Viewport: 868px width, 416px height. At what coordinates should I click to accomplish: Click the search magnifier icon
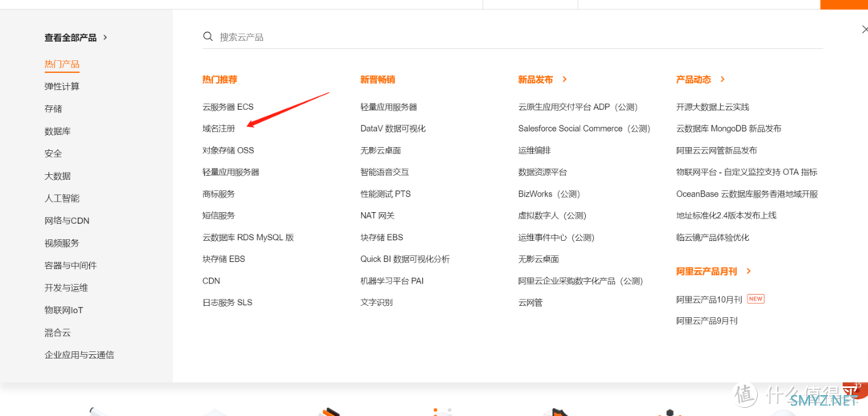click(208, 36)
